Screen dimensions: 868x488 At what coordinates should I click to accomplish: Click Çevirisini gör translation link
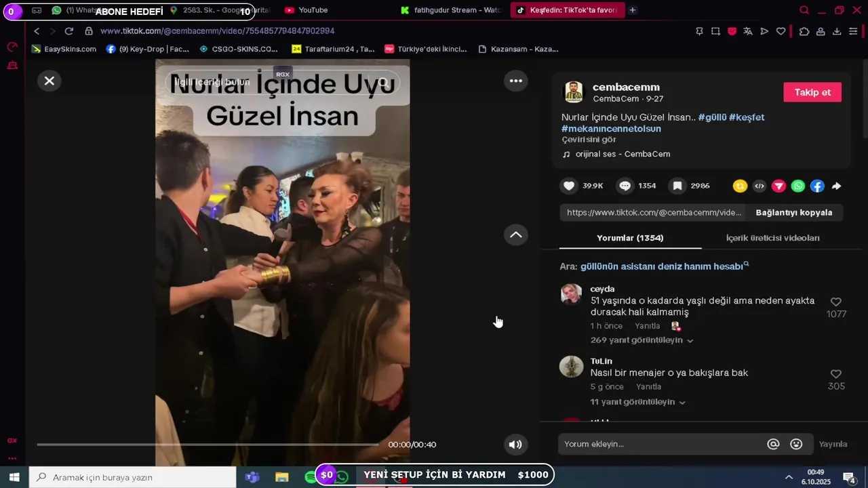point(589,140)
